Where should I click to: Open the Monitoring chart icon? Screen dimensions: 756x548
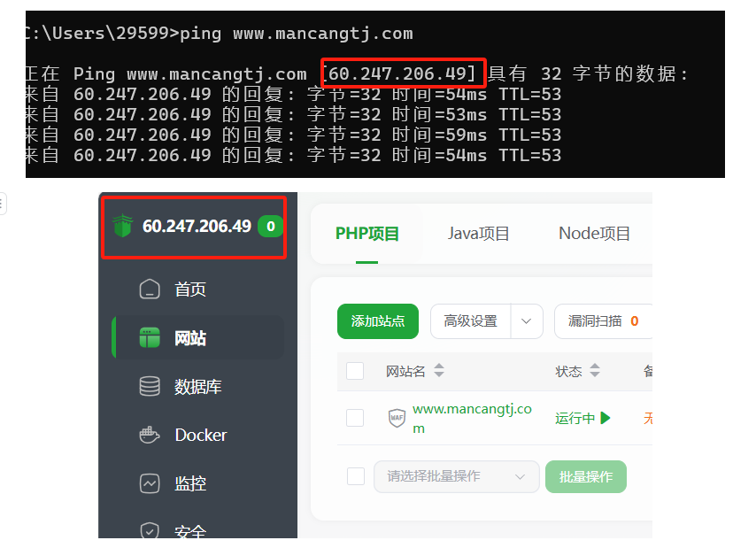point(150,483)
